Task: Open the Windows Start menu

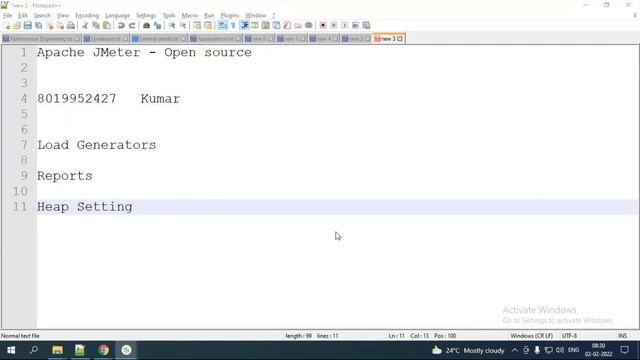Action: 11,350
